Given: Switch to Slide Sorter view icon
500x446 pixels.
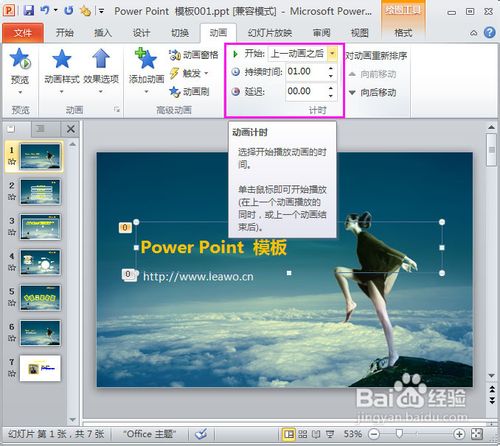Looking at the screenshot, I should click(x=303, y=434).
